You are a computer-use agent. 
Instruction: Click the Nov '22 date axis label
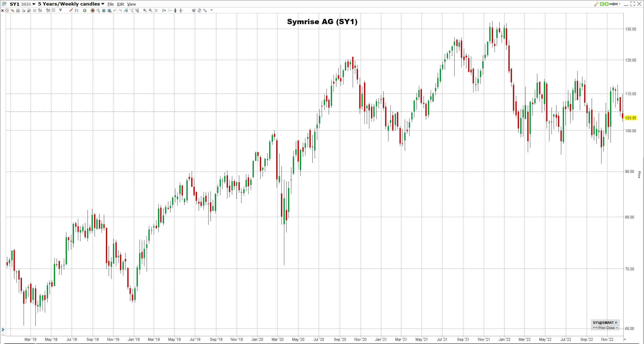[607, 339]
